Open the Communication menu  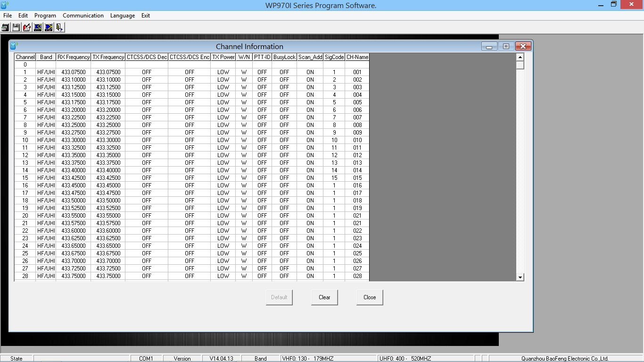coord(83,16)
